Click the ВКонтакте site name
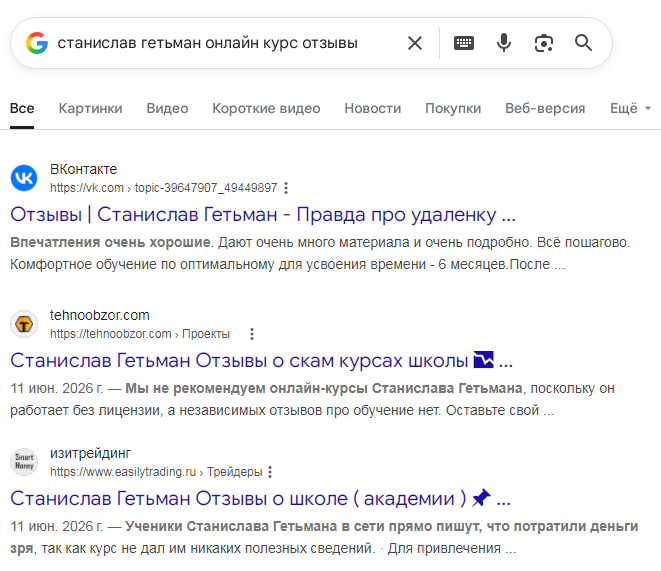Image resolution: width=661 pixels, height=571 pixels. 83,169
